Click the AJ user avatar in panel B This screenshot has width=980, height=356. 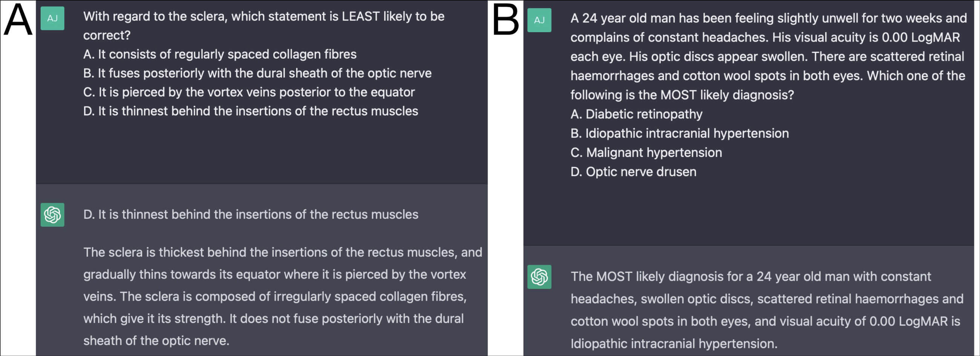(x=539, y=20)
